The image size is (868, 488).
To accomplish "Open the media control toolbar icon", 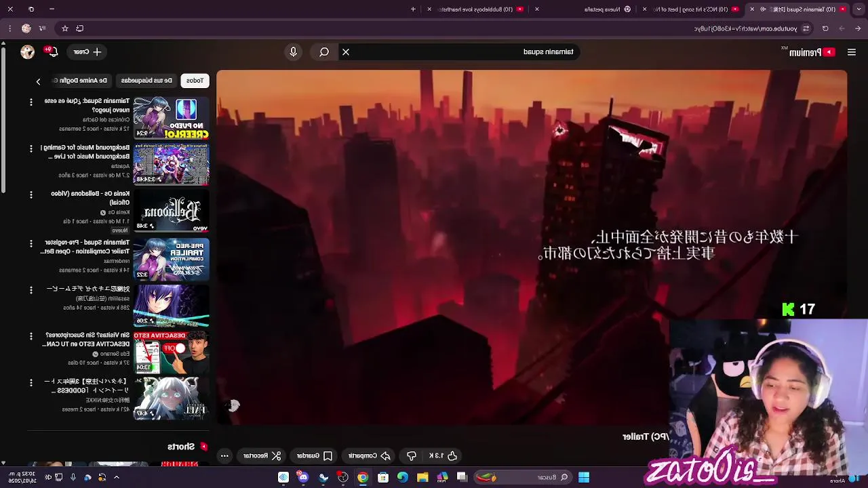I will pyautogui.click(x=42, y=28).
